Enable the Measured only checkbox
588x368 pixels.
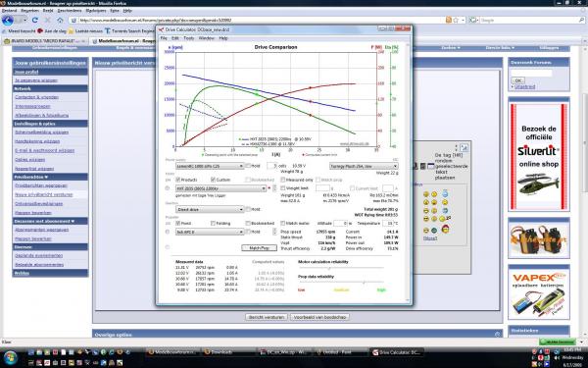(283, 180)
